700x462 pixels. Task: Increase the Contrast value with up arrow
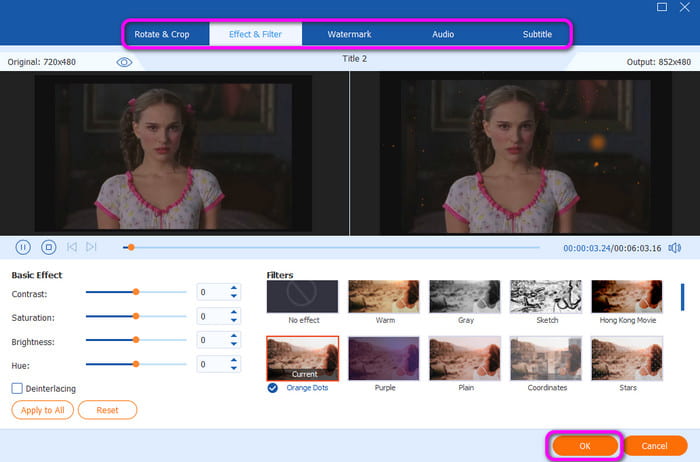233,288
